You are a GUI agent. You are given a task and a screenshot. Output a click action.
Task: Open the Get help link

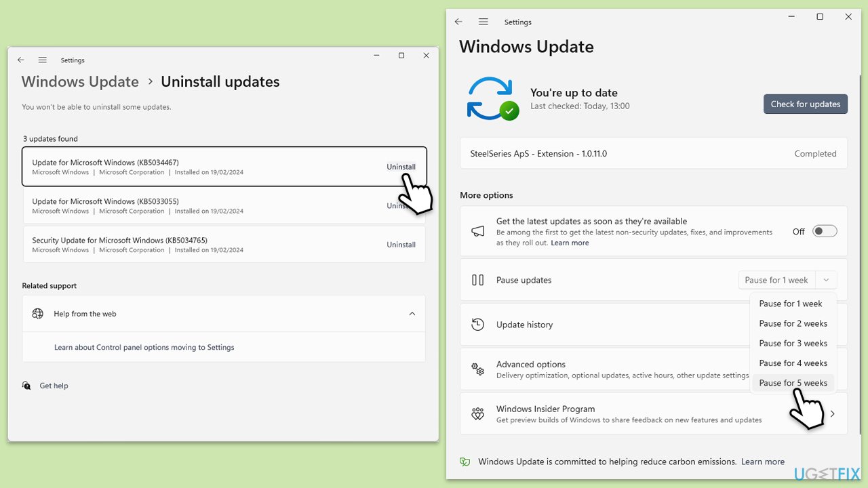click(54, 386)
